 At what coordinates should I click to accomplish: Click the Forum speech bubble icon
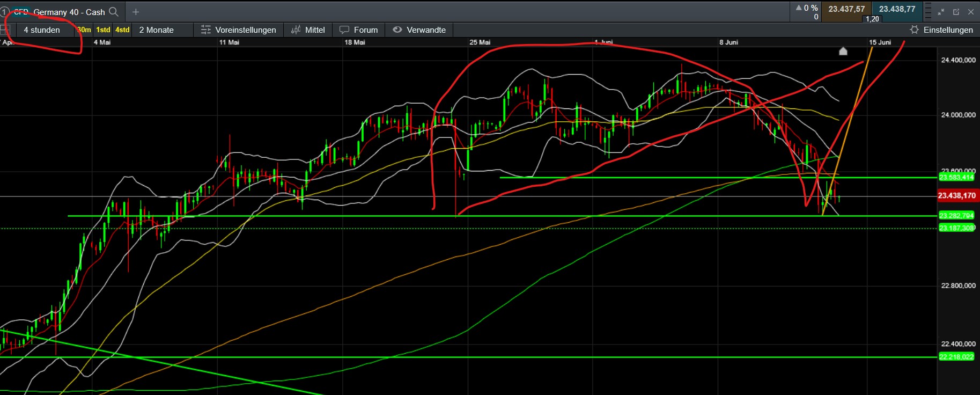[x=344, y=30]
